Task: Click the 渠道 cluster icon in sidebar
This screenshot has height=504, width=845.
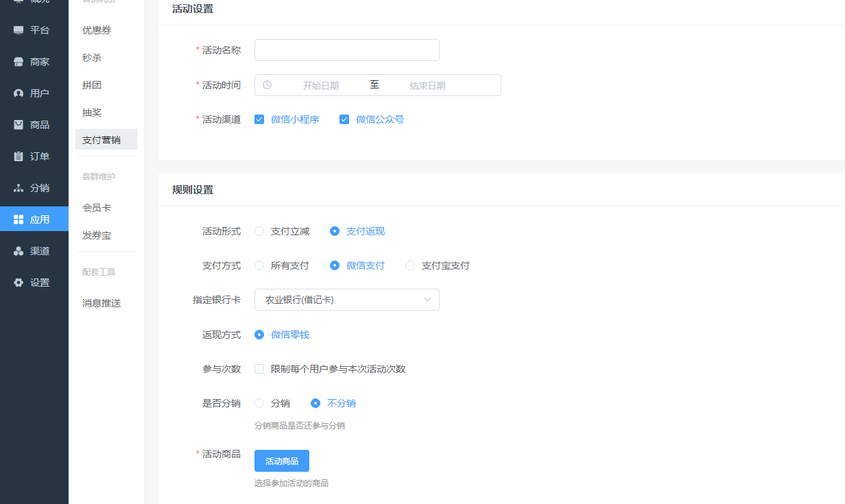Action: click(19, 251)
